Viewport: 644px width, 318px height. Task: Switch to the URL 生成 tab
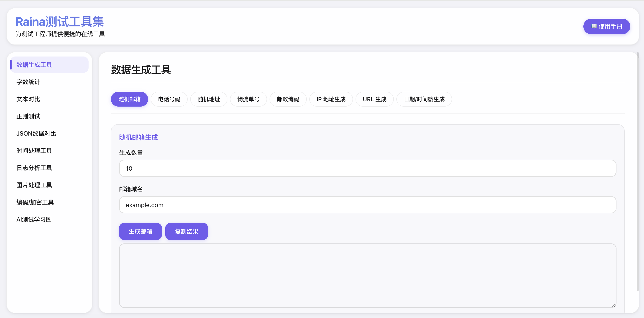[374, 99]
